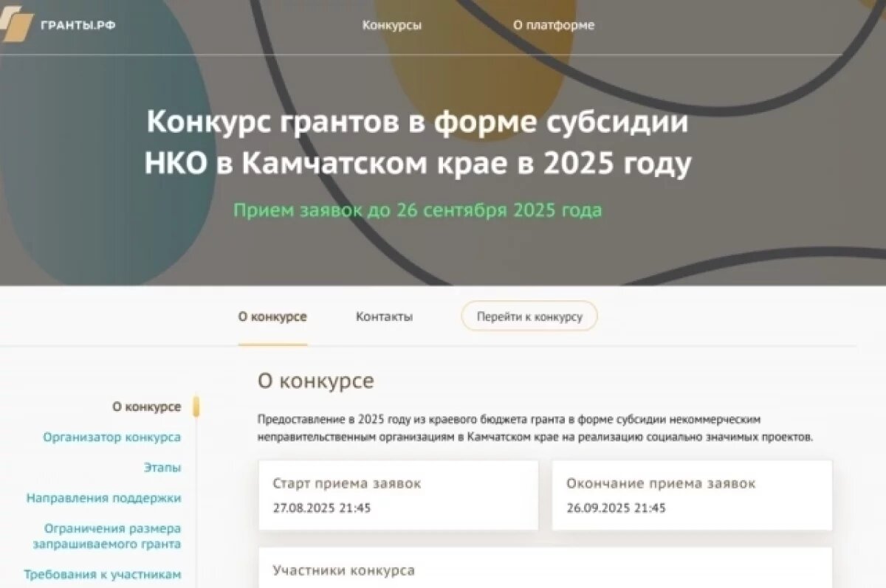Click the orange active-section indicator beside О конкурсе
Viewport: 886px width, 588px height.
pos(196,407)
